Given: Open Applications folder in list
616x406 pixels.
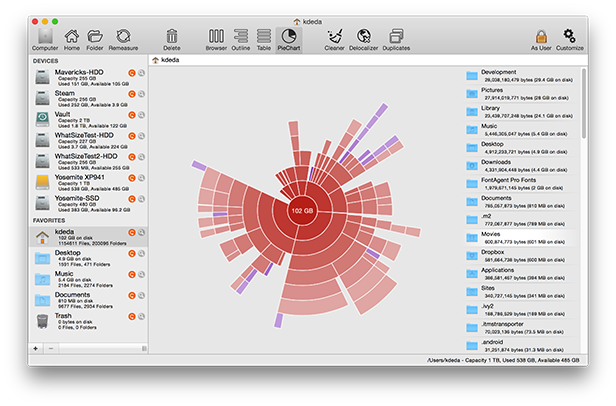Looking at the screenshot, I should pyautogui.click(x=521, y=274).
